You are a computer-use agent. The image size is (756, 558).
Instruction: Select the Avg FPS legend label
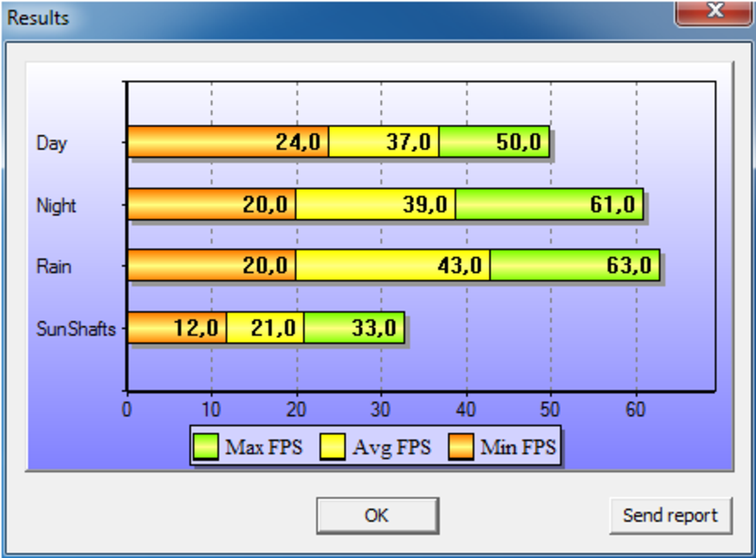(391, 448)
